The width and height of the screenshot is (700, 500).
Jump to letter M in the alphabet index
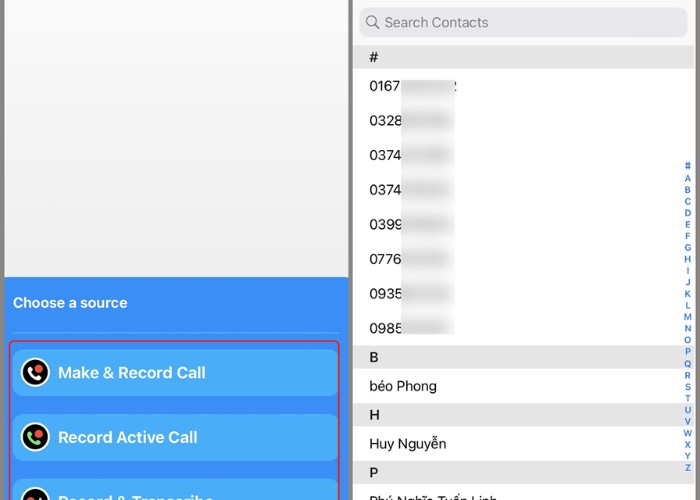688,317
